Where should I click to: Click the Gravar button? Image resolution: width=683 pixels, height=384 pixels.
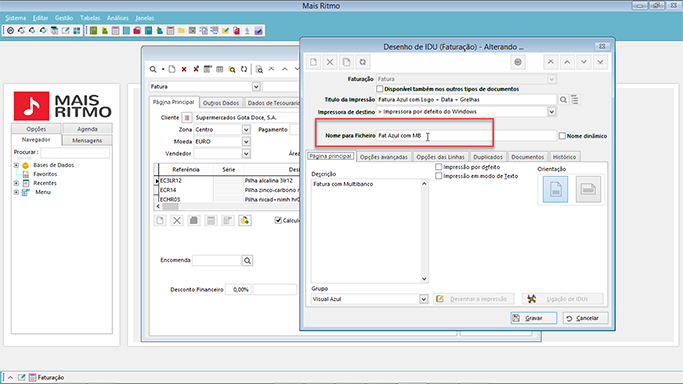pos(534,318)
